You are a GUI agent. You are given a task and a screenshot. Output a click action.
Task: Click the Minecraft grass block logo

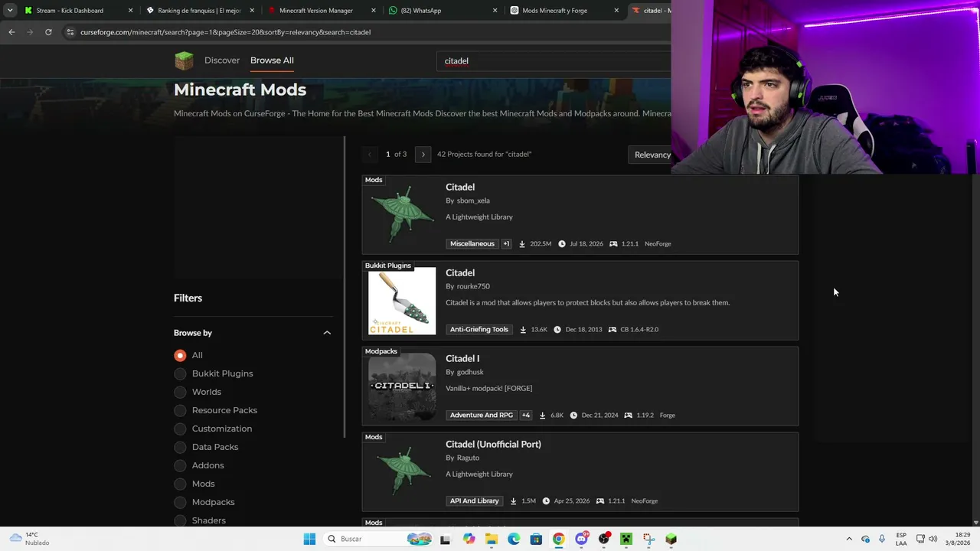tap(184, 60)
